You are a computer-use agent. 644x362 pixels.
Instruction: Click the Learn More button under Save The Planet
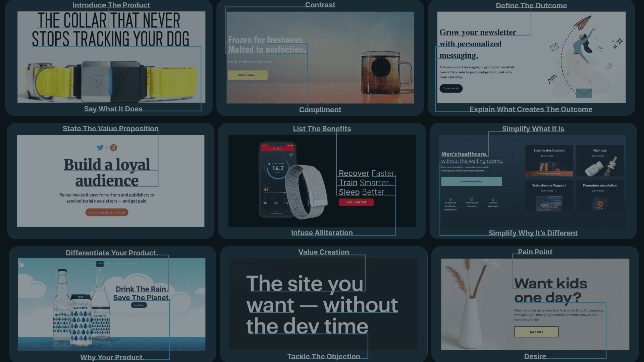click(139, 305)
